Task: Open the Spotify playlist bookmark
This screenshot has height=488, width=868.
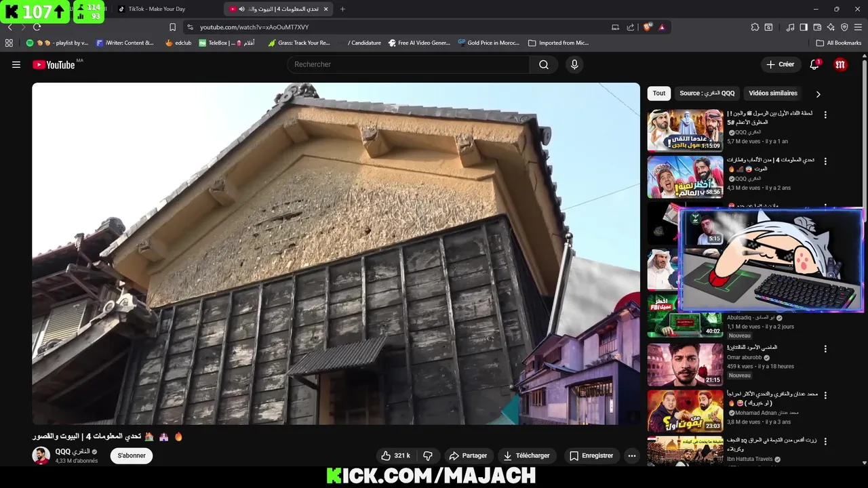Action: click(x=58, y=43)
